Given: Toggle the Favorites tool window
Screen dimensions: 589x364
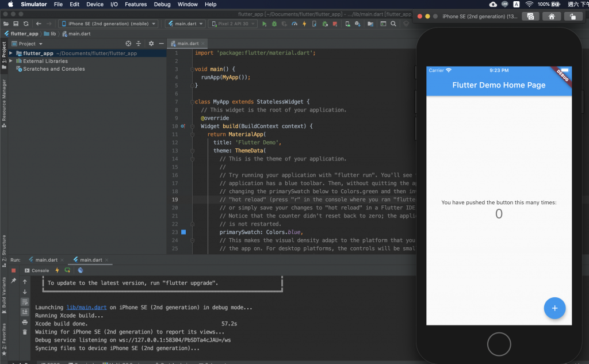Looking at the screenshot, I should (x=4, y=339).
